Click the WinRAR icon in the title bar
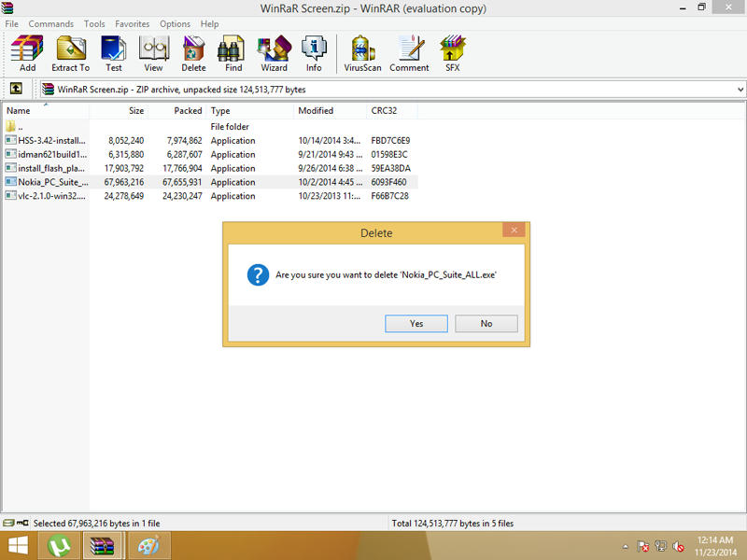This screenshot has width=747, height=560. coord(7,7)
